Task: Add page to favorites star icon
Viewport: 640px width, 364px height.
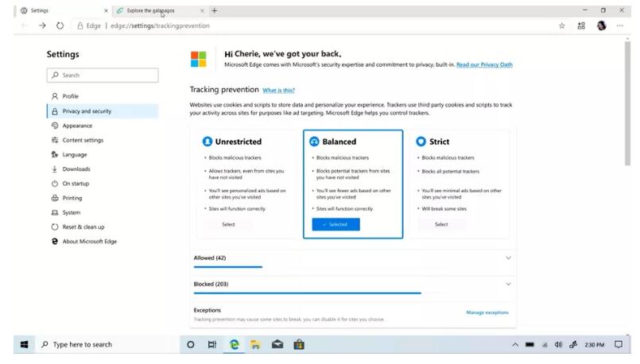Action: 562,25
